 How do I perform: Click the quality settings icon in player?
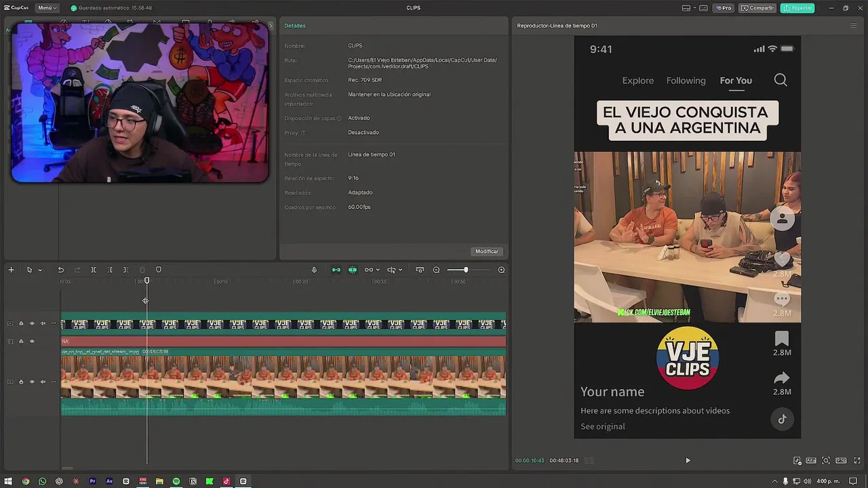coord(797,460)
